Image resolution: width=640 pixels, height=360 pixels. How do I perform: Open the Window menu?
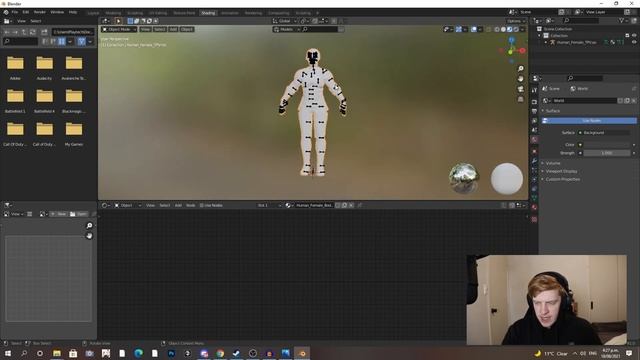(x=57, y=12)
